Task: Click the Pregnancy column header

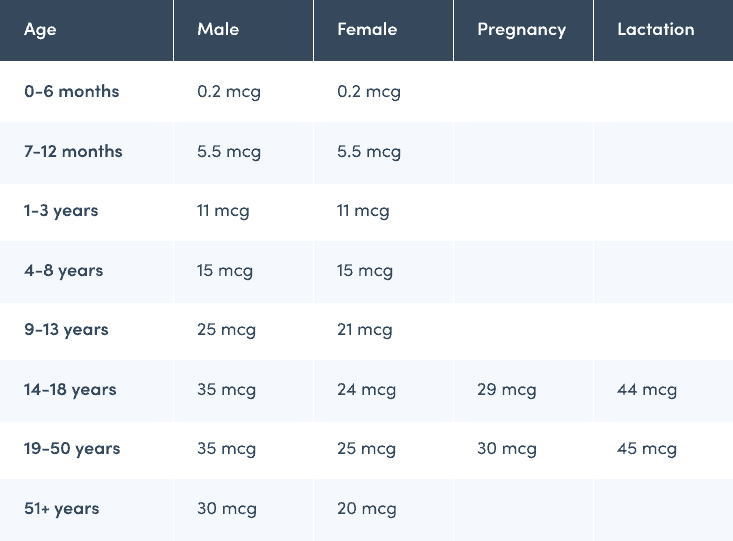Action: [521, 30]
